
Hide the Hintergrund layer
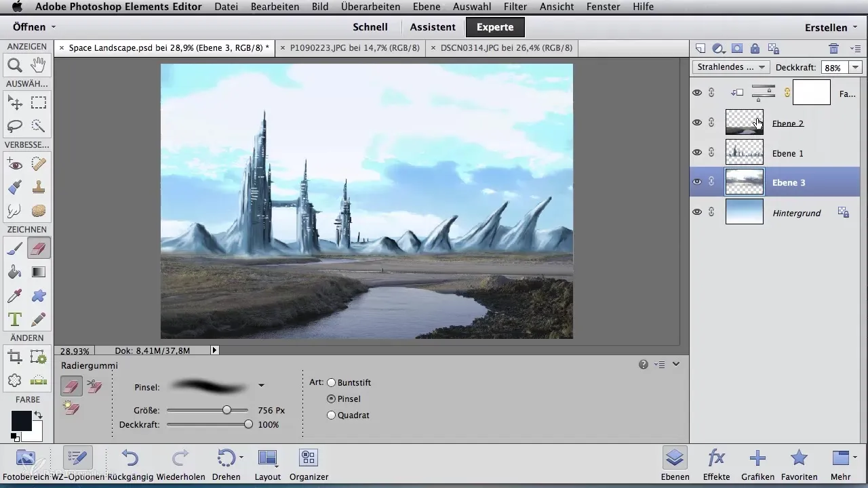point(697,212)
